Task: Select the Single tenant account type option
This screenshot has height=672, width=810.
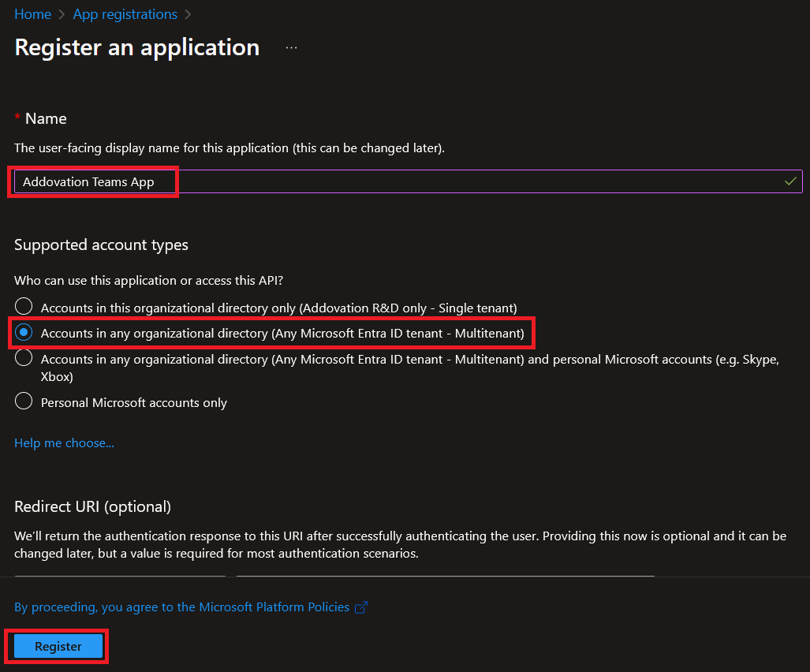Action: (x=24, y=307)
